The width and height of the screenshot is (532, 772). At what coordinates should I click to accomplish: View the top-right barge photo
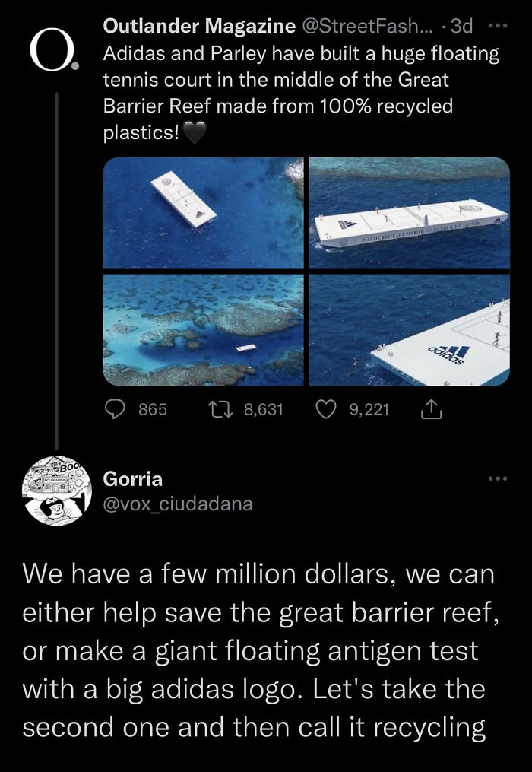[x=407, y=215]
